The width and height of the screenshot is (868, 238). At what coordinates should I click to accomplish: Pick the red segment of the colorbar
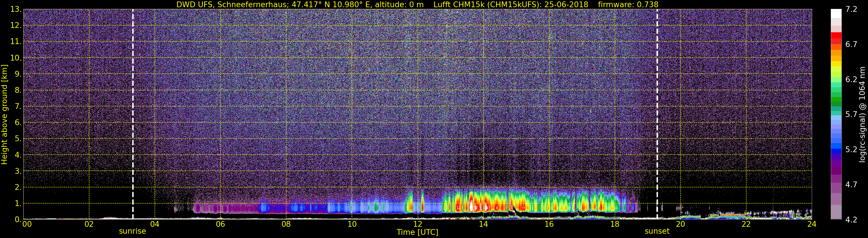coord(836,35)
